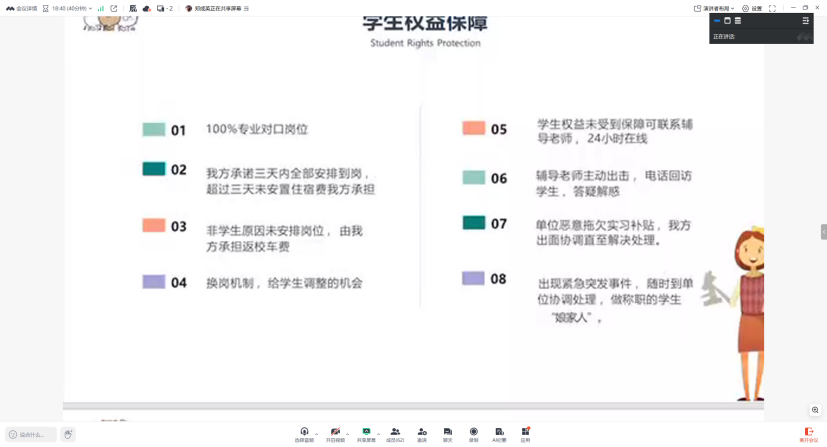Image resolution: width=827 pixels, height=447 pixels.
Task: Open the chat (聊天) panel
Action: coord(448,433)
